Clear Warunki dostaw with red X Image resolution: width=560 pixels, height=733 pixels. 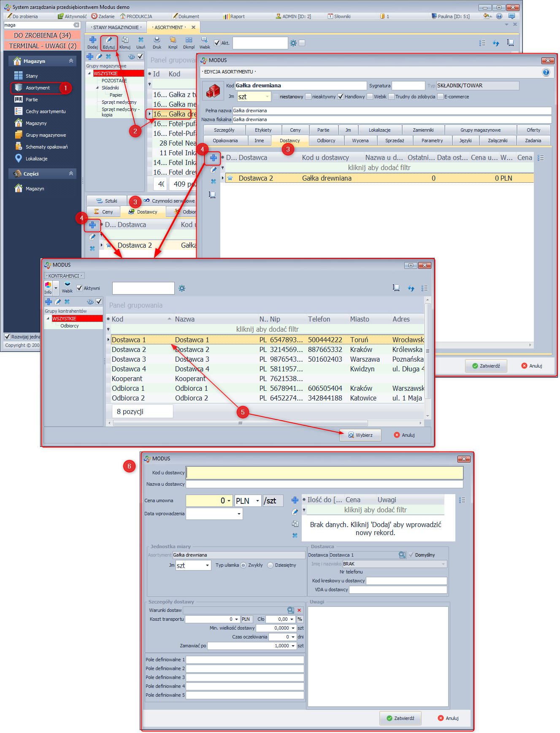pos(299,610)
